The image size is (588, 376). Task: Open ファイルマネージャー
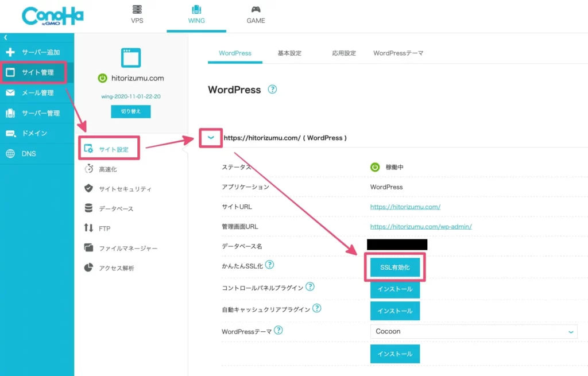(x=128, y=248)
